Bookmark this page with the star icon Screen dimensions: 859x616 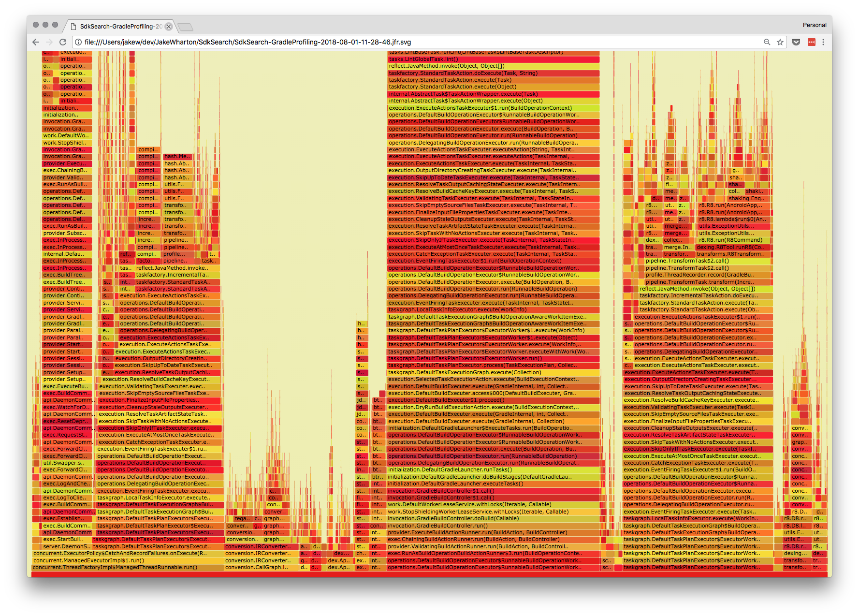pos(780,42)
